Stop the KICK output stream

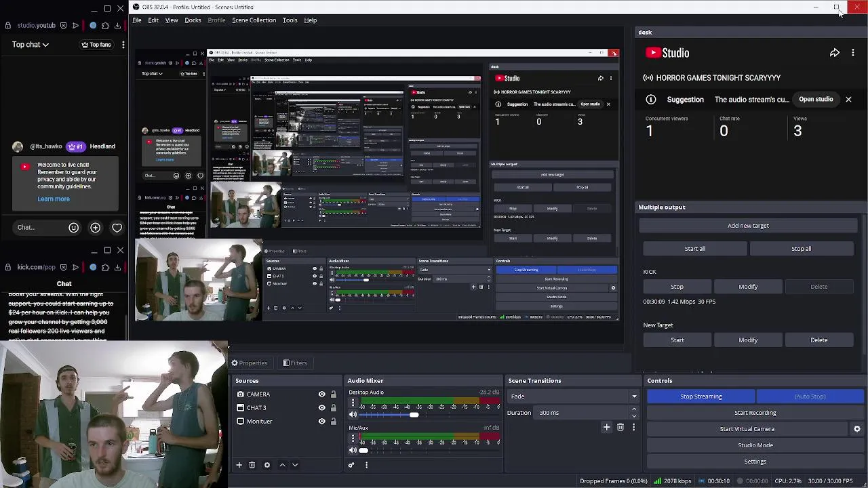[677, 287]
